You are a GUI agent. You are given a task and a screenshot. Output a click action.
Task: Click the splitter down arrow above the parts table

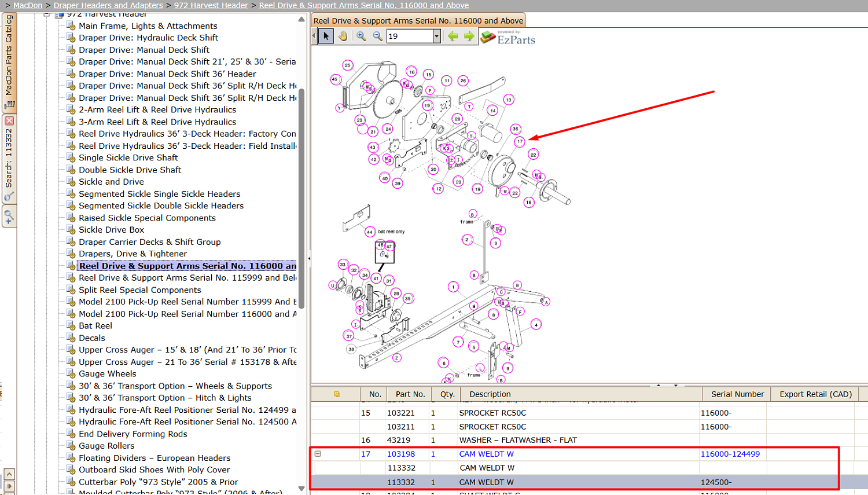675,385
